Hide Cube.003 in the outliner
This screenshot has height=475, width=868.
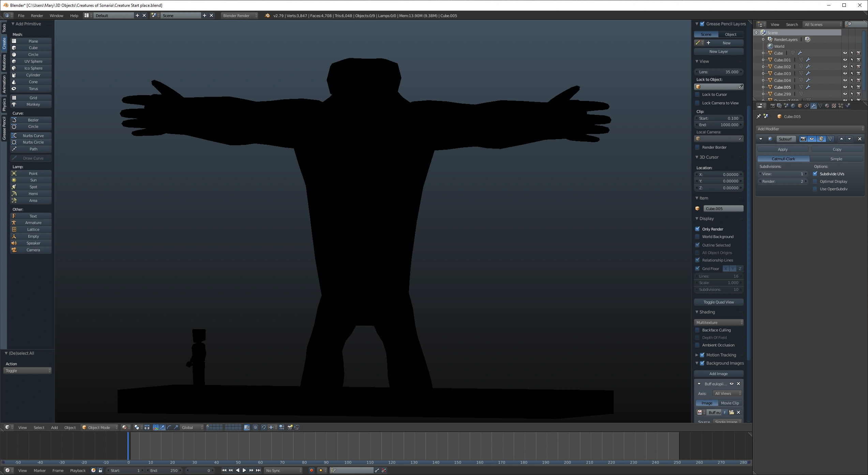point(845,74)
